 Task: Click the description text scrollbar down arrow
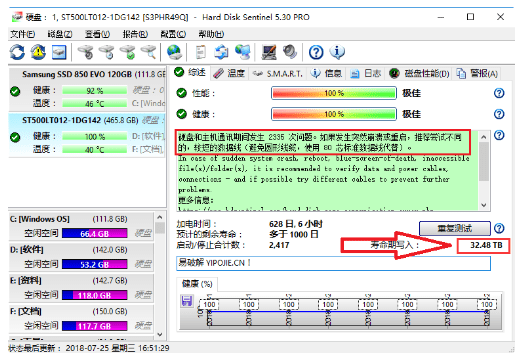pos(484,205)
